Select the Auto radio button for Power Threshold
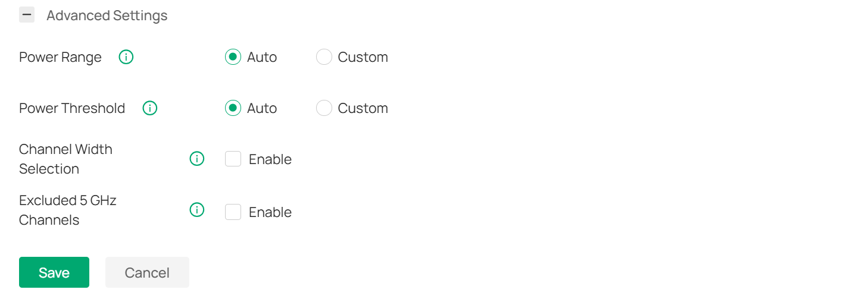 coord(233,108)
